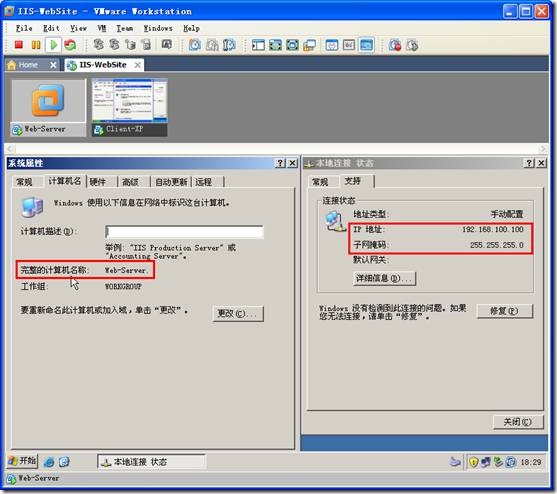
Task: Open the View menu
Action: point(78,28)
